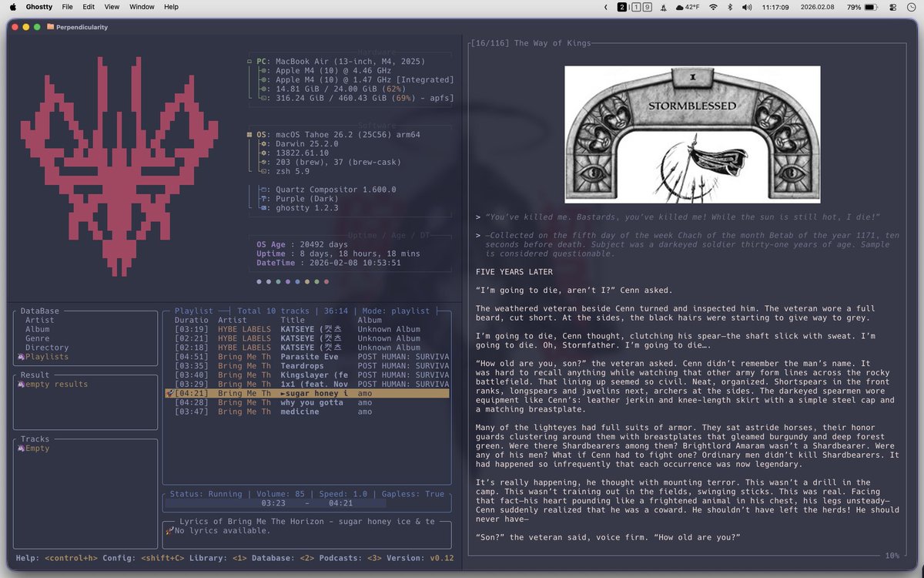Image resolution: width=924 pixels, height=578 pixels.
Task: Click the FIVE YEARS LATER heading
Action: pyautogui.click(x=514, y=272)
